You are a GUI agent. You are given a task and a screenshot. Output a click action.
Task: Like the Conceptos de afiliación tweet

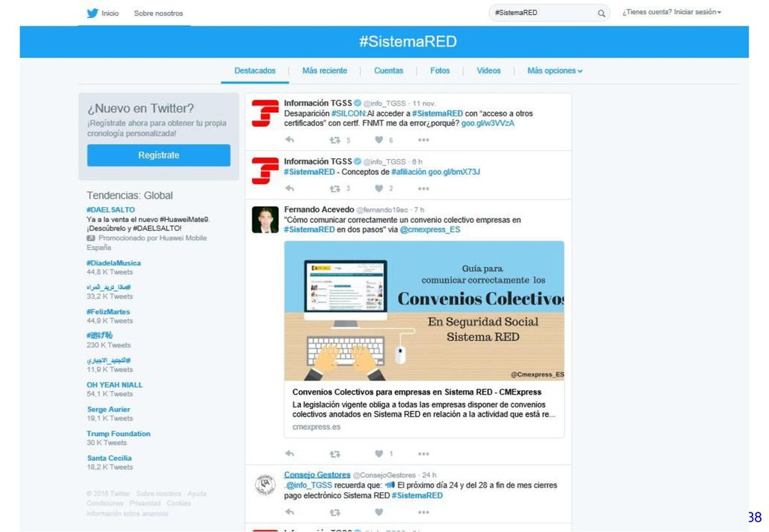tap(378, 188)
